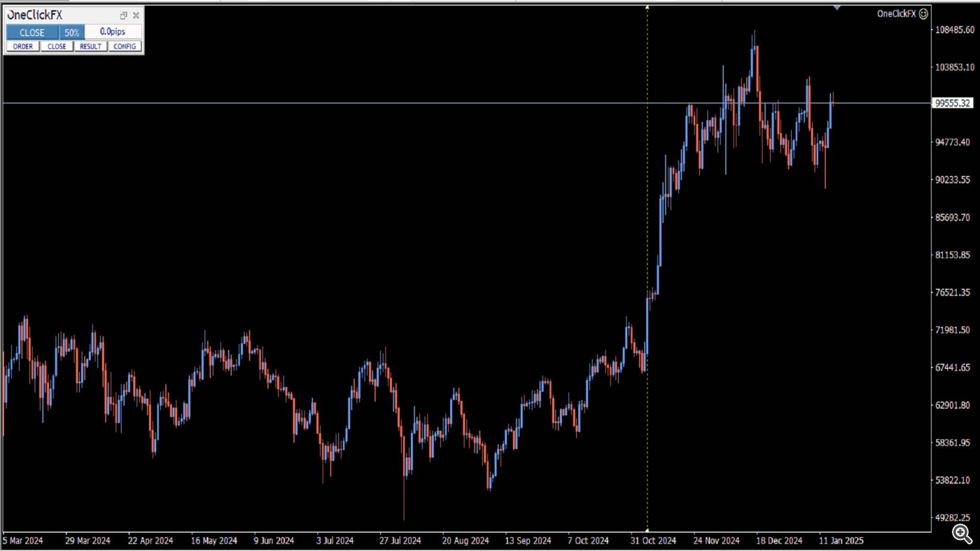
Task: Click the 27 Jul 2024 date label
Action: pyautogui.click(x=400, y=541)
